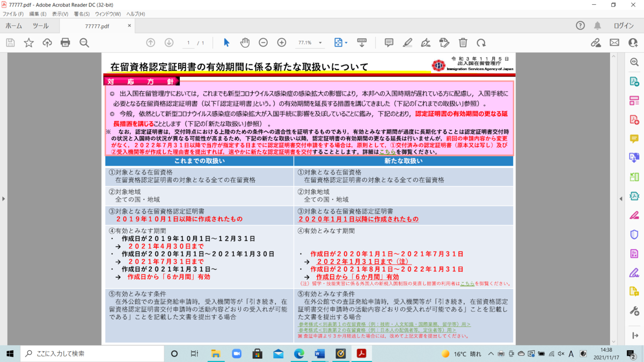Add the document to starred with star icon
Viewport: 644px width, 362px height.
point(28,42)
